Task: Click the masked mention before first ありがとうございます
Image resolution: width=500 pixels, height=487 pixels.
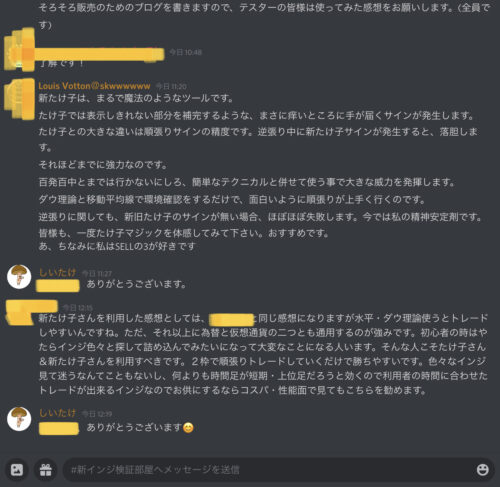Action: point(58,286)
